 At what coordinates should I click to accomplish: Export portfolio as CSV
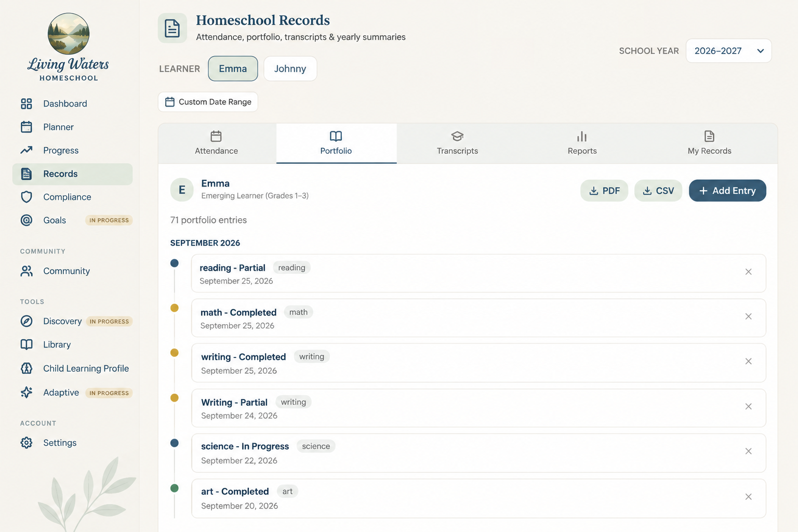point(658,191)
